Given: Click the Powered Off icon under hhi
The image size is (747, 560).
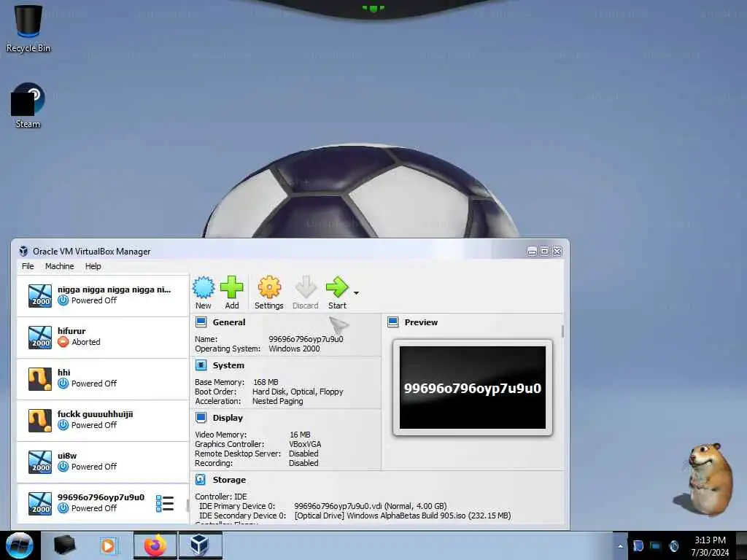Looking at the screenshot, I should [63, 384].
